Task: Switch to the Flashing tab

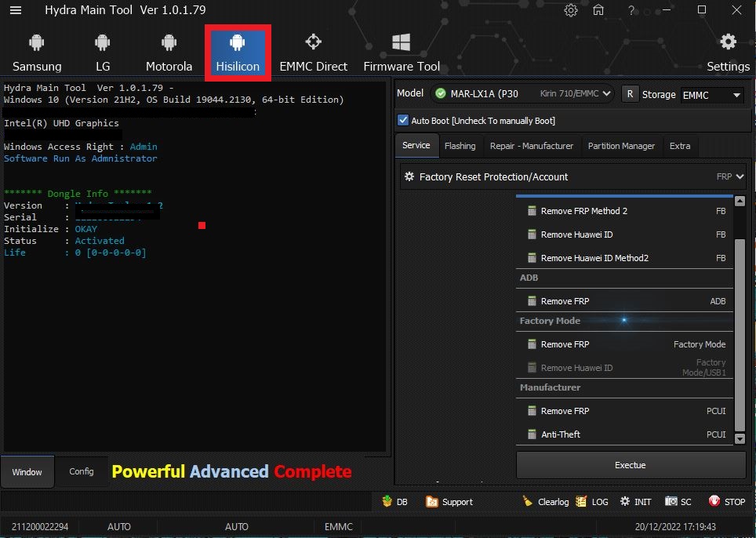Action: (460, 146)
